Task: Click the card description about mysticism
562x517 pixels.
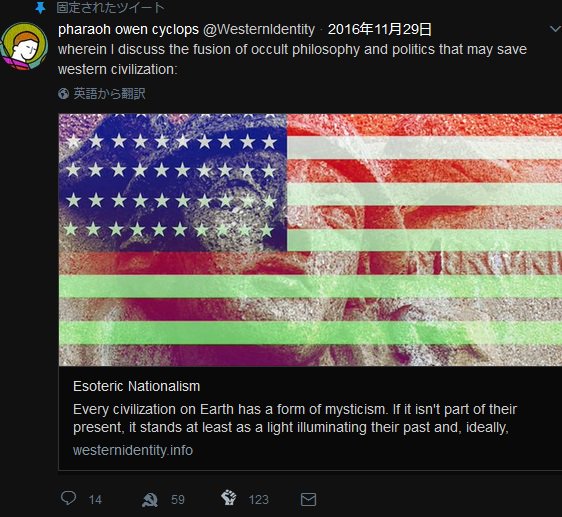Action: [295, 418]
